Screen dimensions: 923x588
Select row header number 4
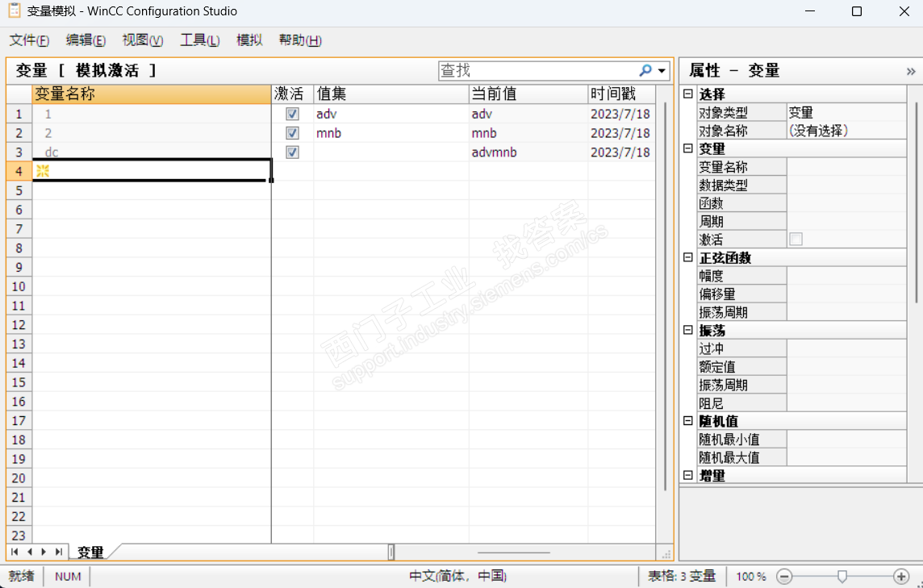tap(19, 171)
